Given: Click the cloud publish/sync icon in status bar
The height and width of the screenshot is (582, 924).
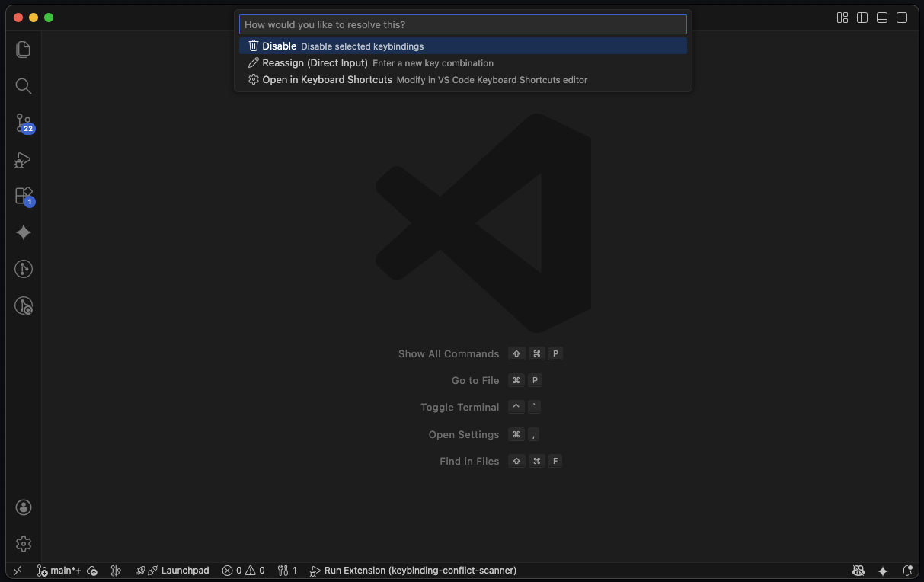Looking at the screenshot, I should (x=92, y=571).
